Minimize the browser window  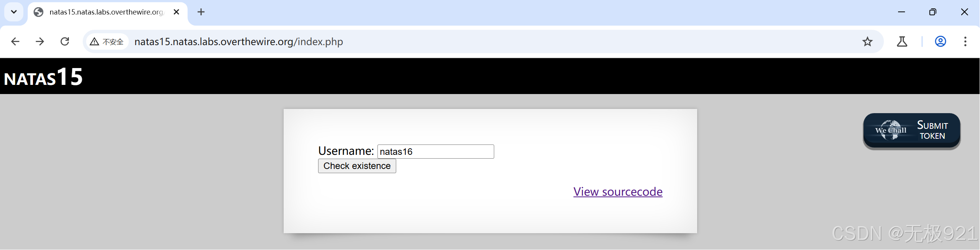(902, 12)
